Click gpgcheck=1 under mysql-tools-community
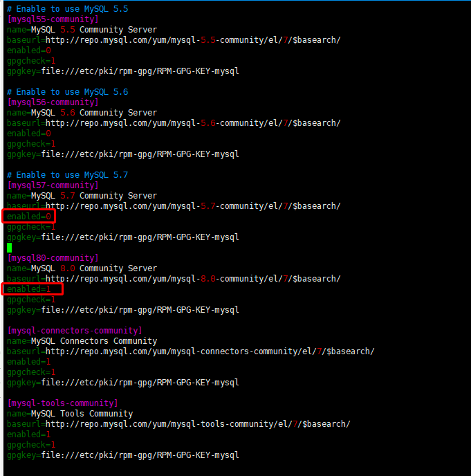 pyautogui.click(x=31, y=445)
